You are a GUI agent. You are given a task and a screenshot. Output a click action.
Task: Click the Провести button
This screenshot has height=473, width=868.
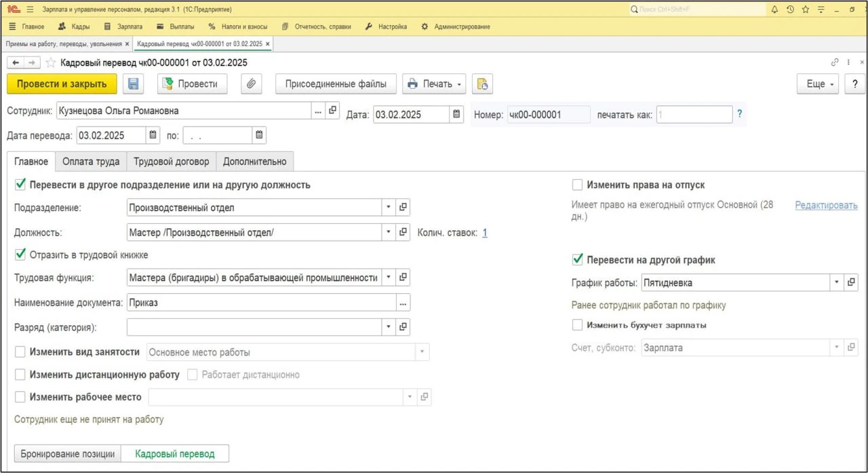pyautogui.click(x=193, y=84)
